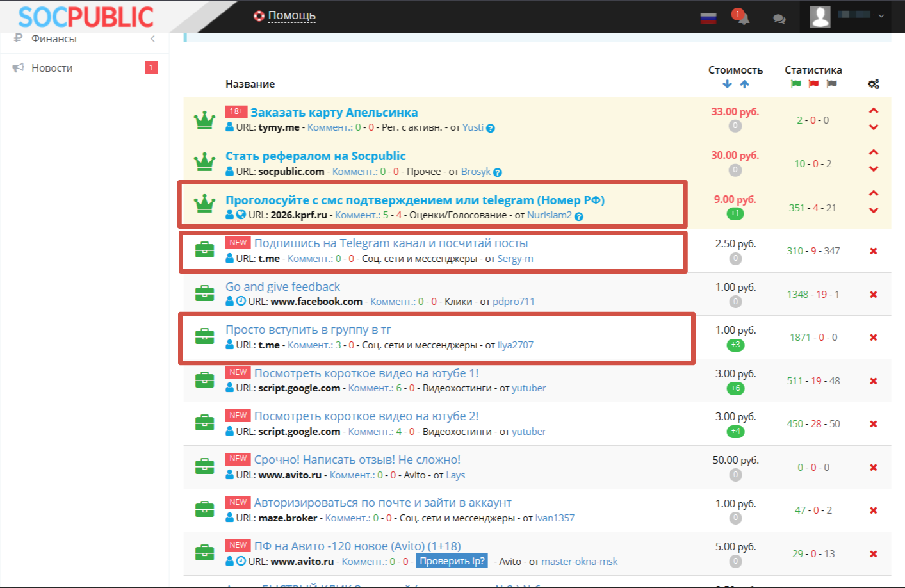This screenshot has width=905, height=588.
Task: Click the briefcase icon for Просто вступить в группу
Action: point(204,336)
